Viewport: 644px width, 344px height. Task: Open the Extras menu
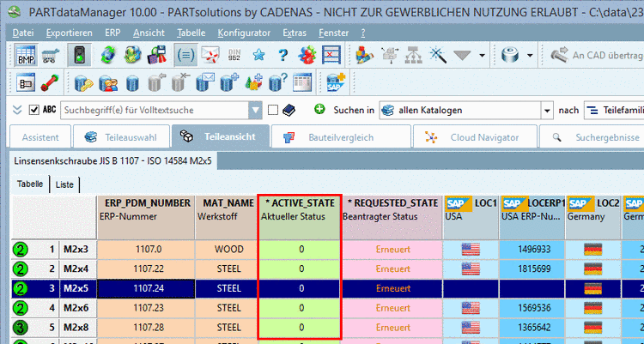click(295, 33)
